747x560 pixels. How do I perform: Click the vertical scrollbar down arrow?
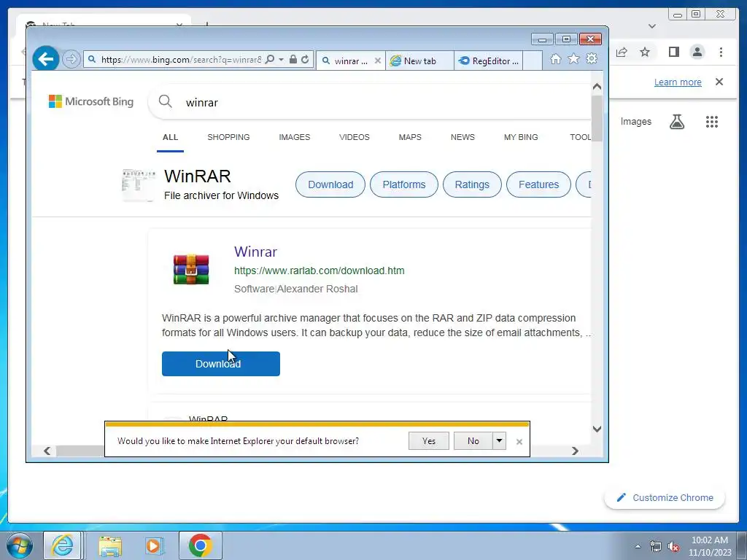click(x=597, y=429)
